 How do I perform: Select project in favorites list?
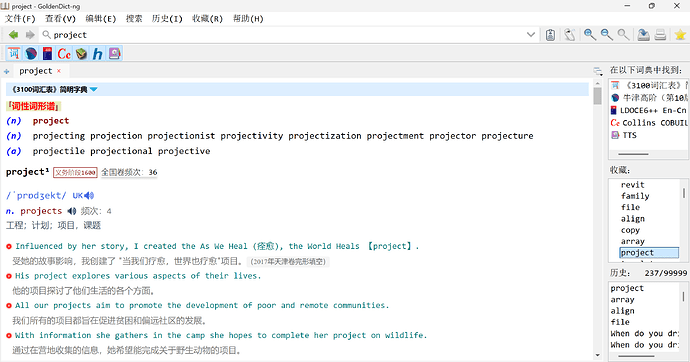tap(649, 252)
